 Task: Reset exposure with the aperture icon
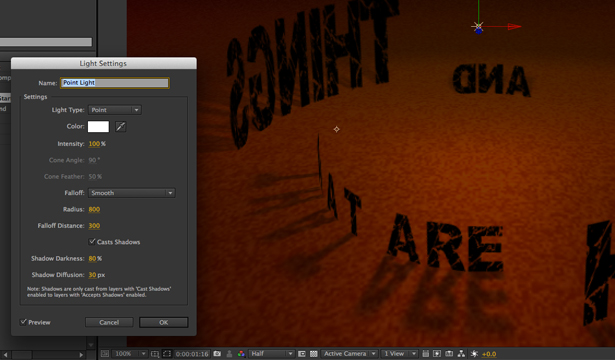coord(474,354)
